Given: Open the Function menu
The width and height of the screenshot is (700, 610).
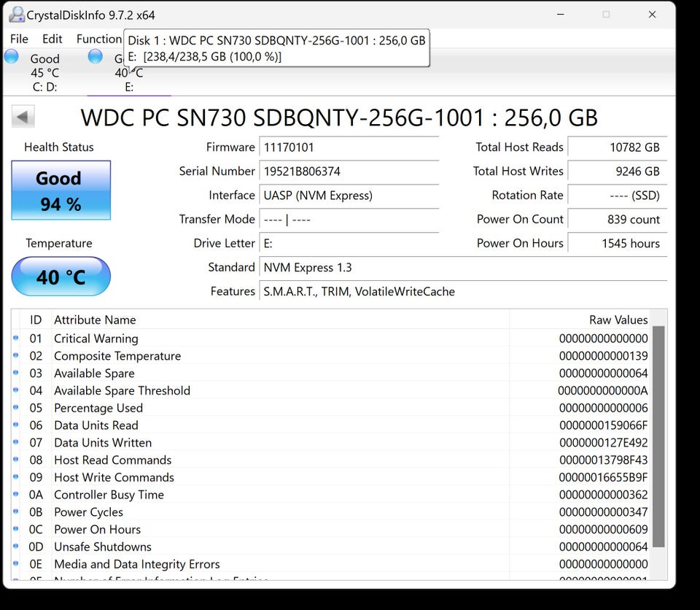Looking at the screenshot, I should click(98, 39).
